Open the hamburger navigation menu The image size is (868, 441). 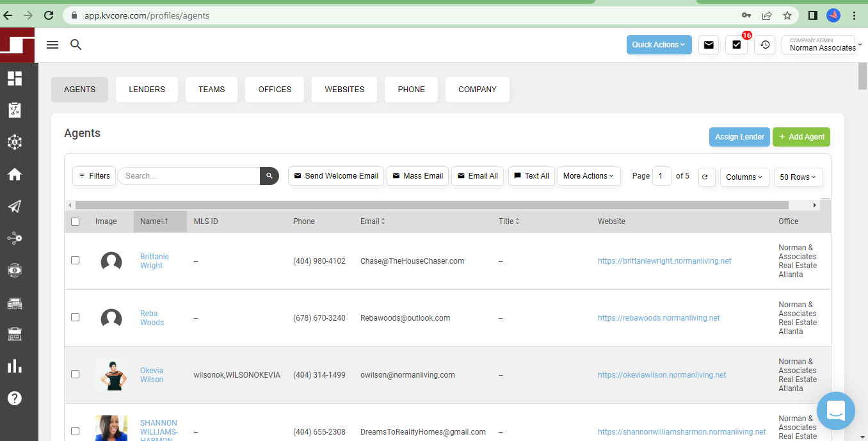tap(52, 44)
